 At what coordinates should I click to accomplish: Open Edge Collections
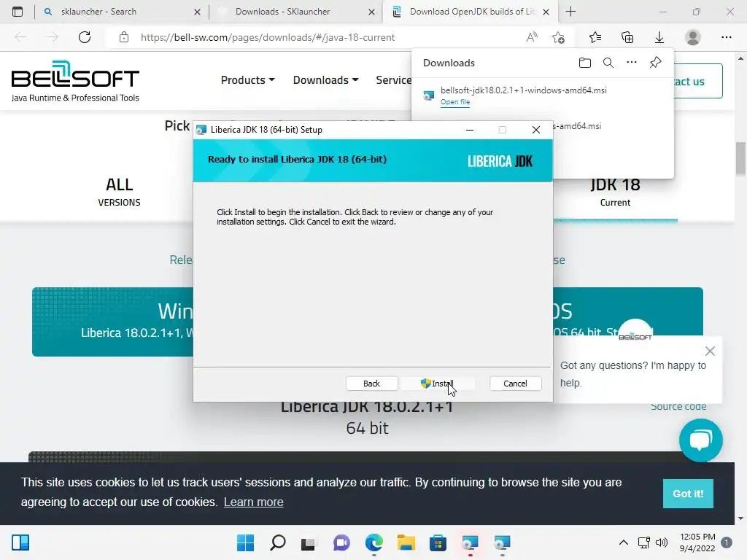[627, 37]
